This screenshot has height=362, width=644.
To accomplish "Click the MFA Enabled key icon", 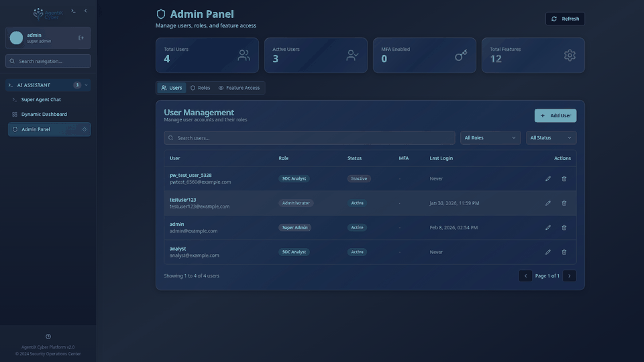I will (461, 56).
